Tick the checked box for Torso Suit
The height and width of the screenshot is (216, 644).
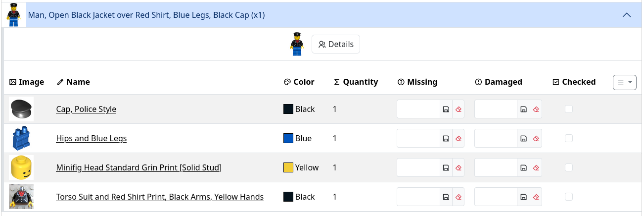[569, 197]
